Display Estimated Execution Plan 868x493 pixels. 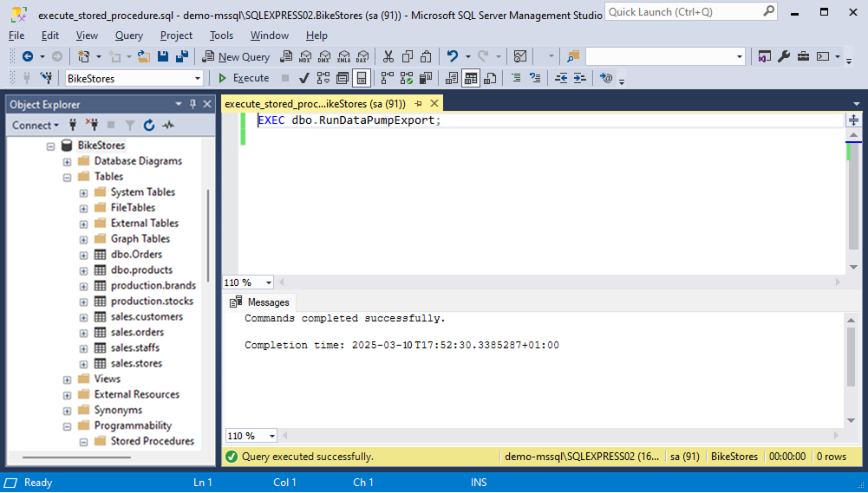[x=323, y=78]
